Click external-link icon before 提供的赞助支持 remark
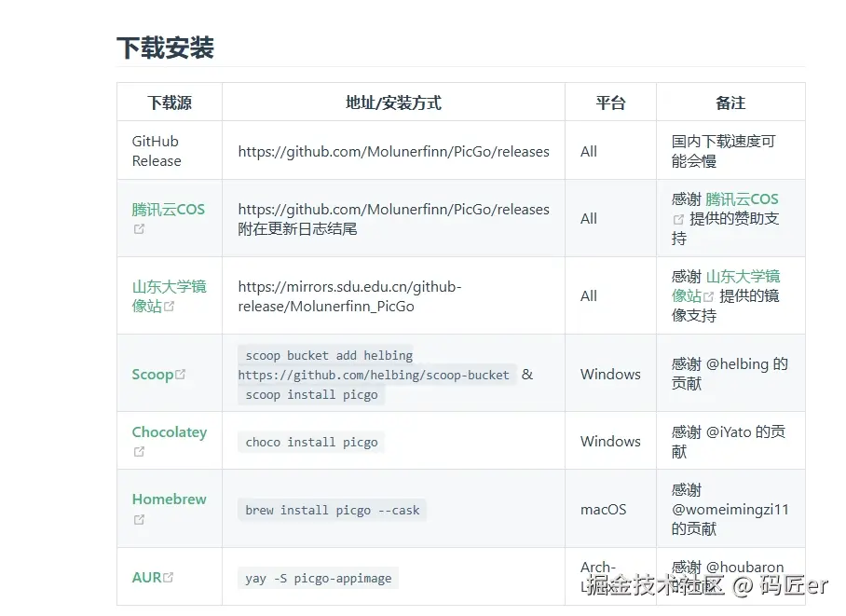The image size is (846, 616). (x=678, y=219)
